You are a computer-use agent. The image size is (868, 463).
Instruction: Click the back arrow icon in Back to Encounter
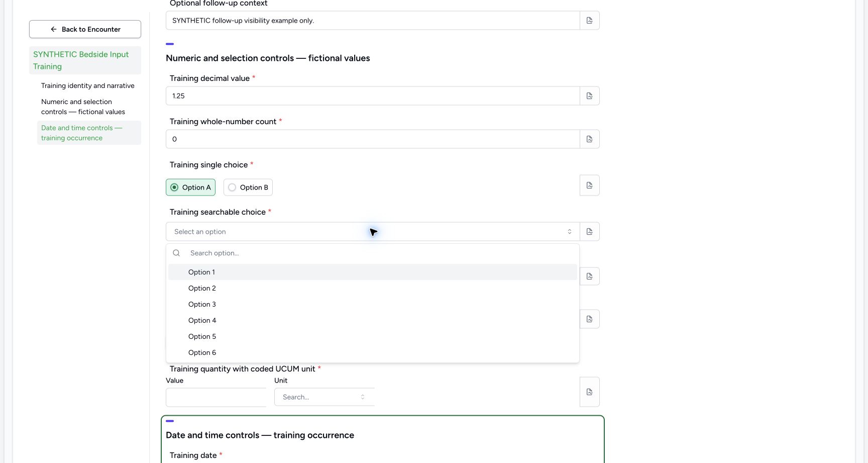pos(54,29)
